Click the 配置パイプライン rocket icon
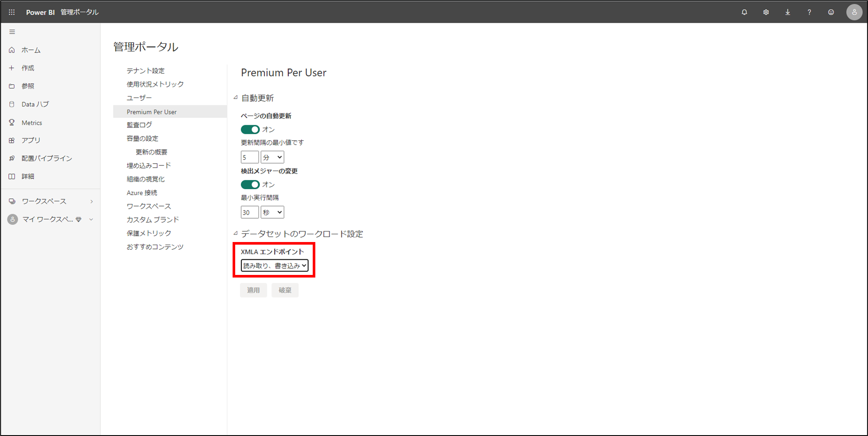The height and width of the screenshot is (436, 868). point(12,158)
